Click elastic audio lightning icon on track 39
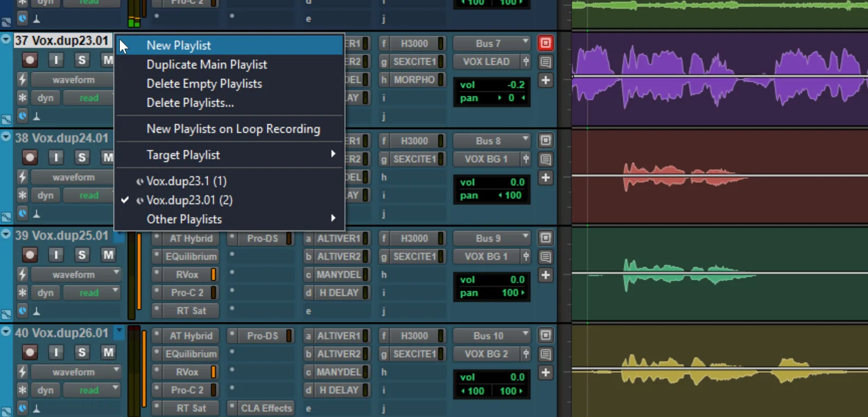Screen dimensions: 868x417 pyautogui.click(x=22, y=275)
